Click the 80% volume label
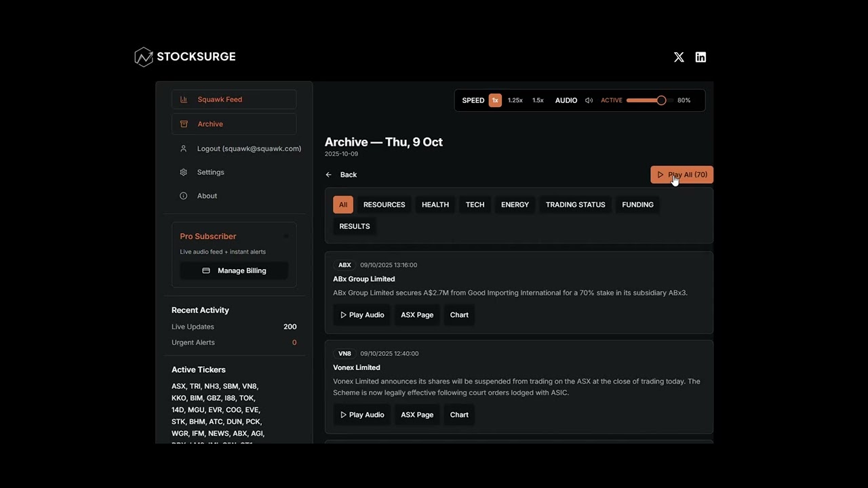 pos(684,100)
